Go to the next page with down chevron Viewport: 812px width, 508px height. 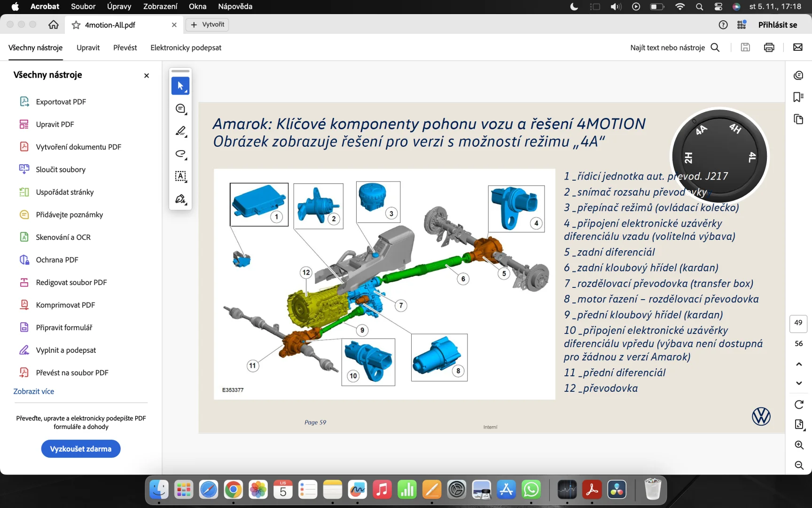pyautogui.click(x=799, y=383)
